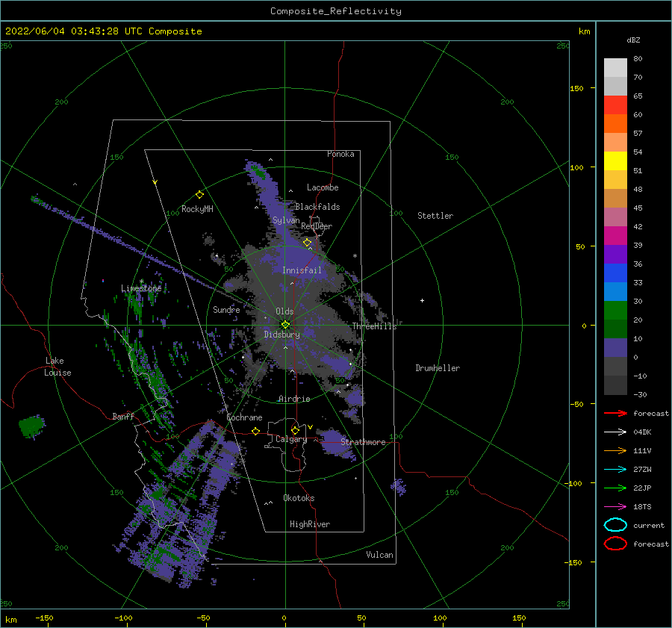Click the white 04DK arrow in legend
Image resolution: width=672 pixels, height=628 pixels.
click(615, 432)
